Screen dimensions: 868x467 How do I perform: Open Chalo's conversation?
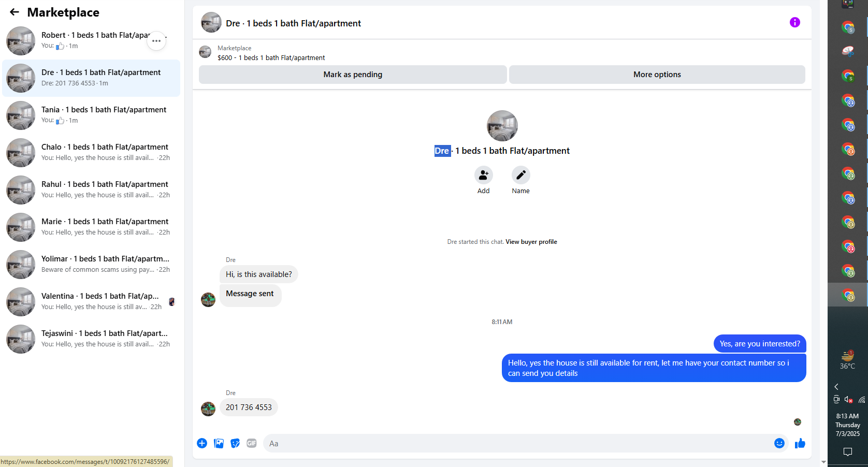pyautogui.click(x=91, y=153)
